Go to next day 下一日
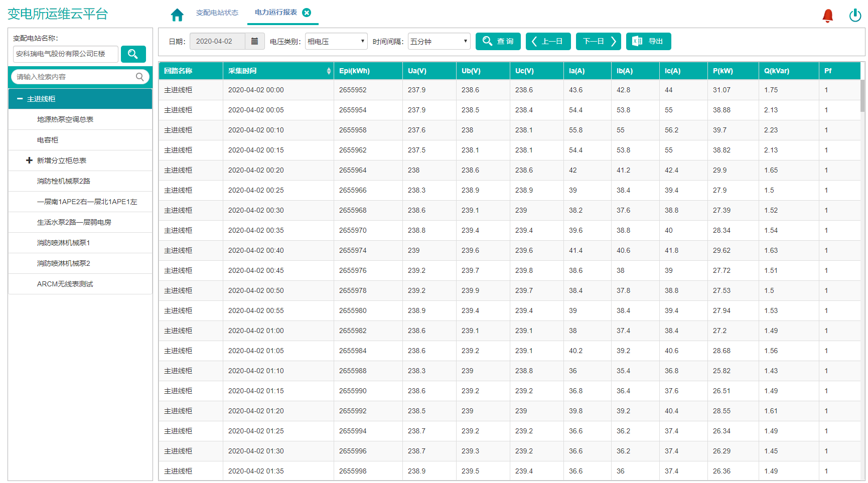 point(599,41)
